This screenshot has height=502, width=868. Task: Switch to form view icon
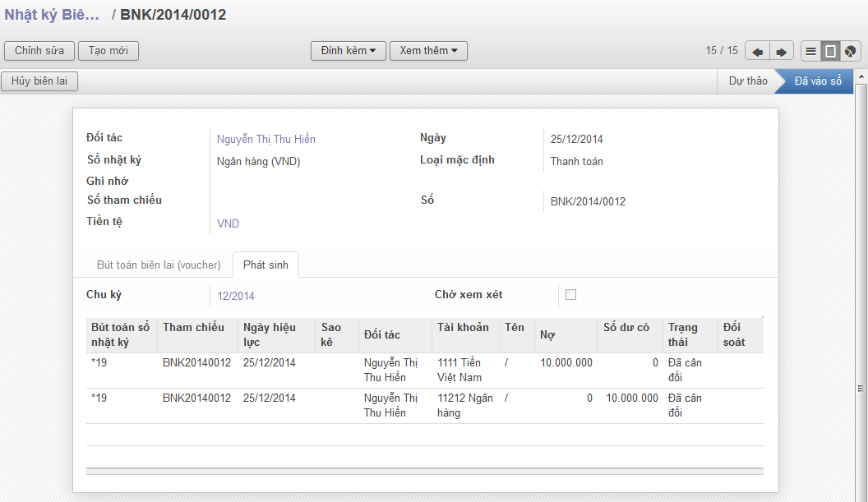[x=830, y=51]
